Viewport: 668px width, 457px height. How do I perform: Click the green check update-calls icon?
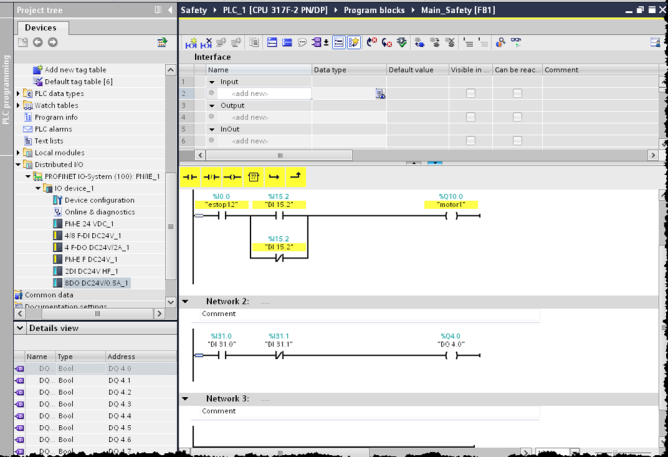[x=401, y=42]
